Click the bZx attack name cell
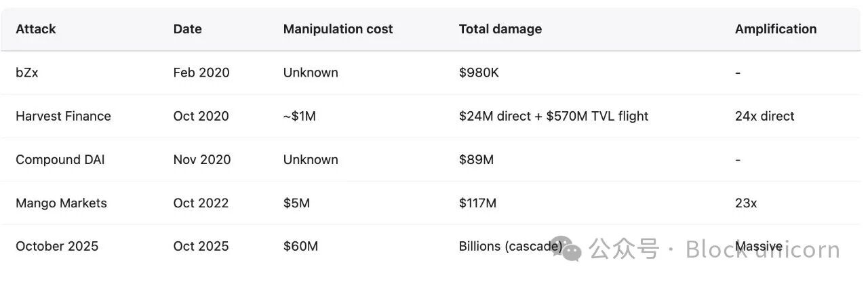Viewport: 868px width, 284px height. (x=27, y=73)
